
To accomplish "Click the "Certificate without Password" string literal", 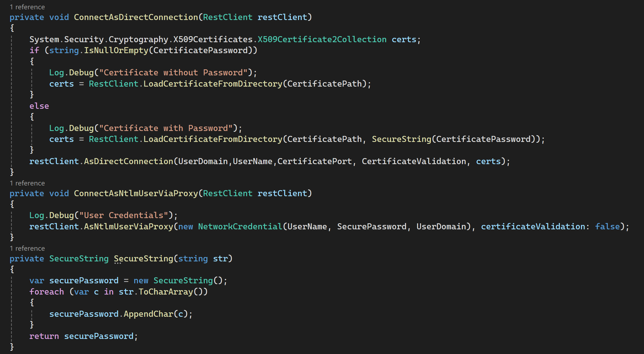I will tap(173, 73).
